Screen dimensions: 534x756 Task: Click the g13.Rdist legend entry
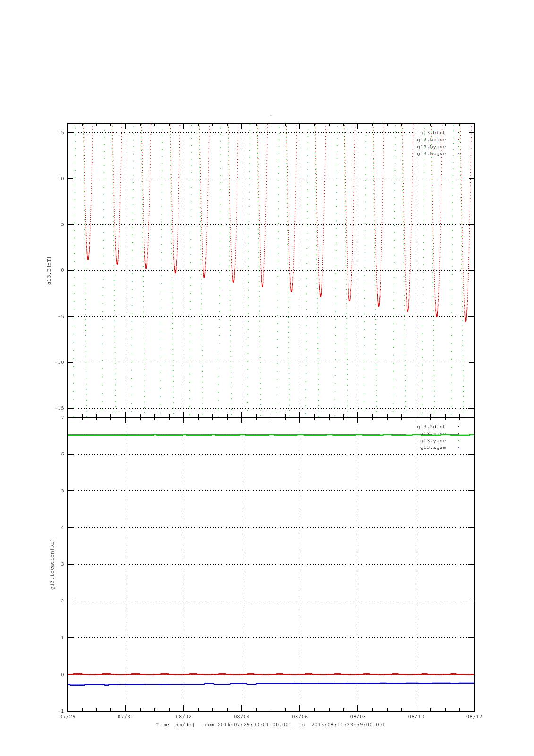[431, 427]
